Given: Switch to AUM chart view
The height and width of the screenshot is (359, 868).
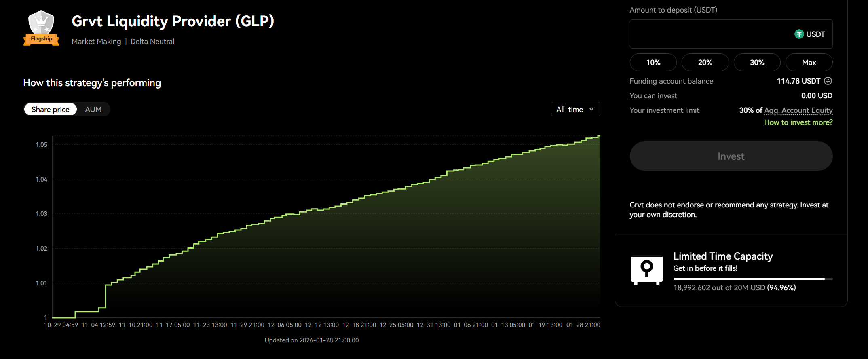Looking at the screenshot, I should pos(93,110).
